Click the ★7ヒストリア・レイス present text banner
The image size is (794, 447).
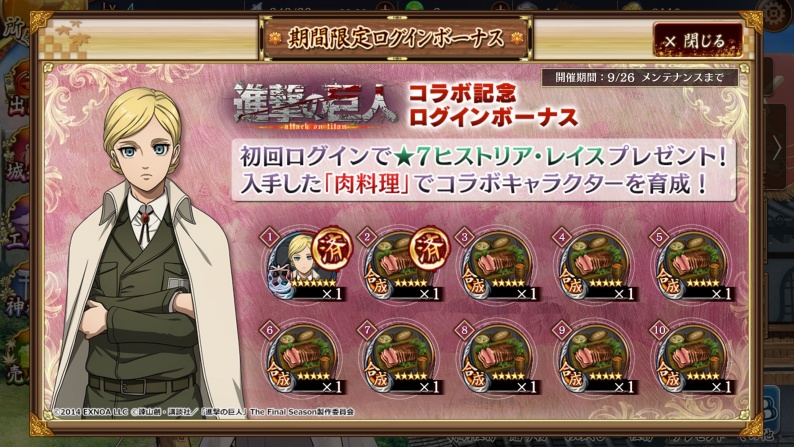(x=484, y=171)
